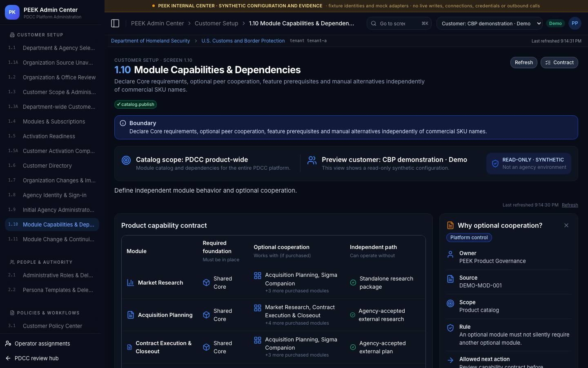
Task: Go to Customer Setup breadcrumb
Action: click(216, 23)
